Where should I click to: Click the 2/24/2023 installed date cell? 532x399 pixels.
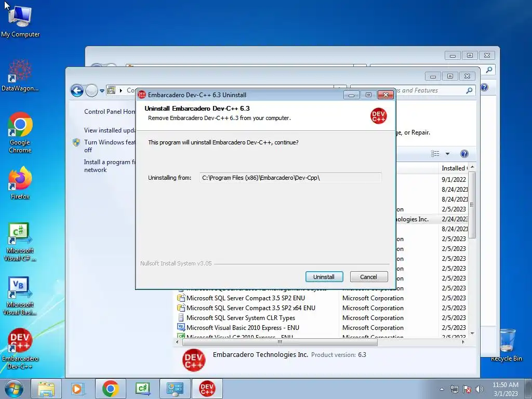tap(454, 219)
